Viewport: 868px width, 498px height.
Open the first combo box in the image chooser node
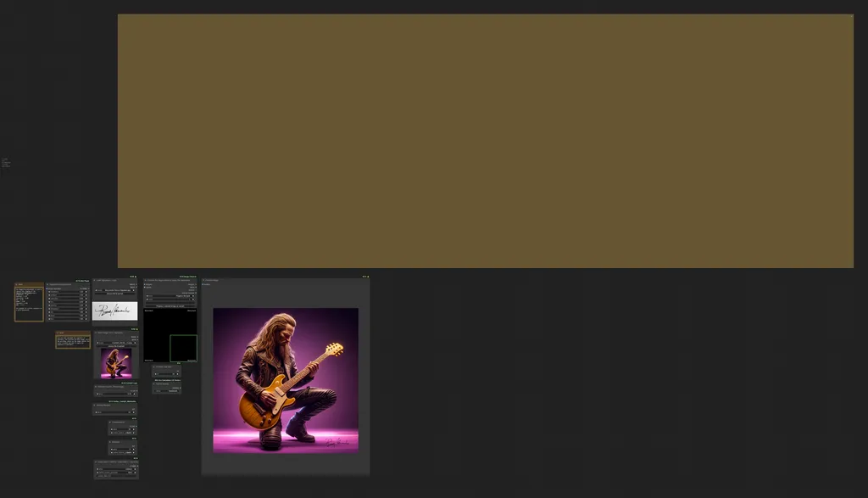[x=170, y=296]
